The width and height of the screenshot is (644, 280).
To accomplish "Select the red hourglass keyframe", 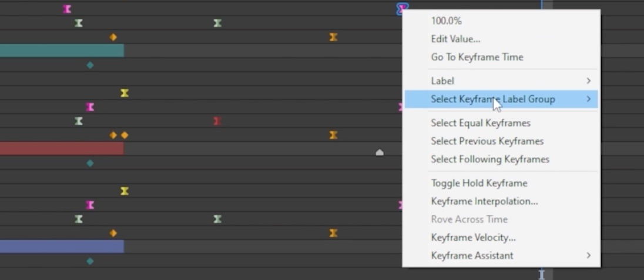I will point(217,121).
